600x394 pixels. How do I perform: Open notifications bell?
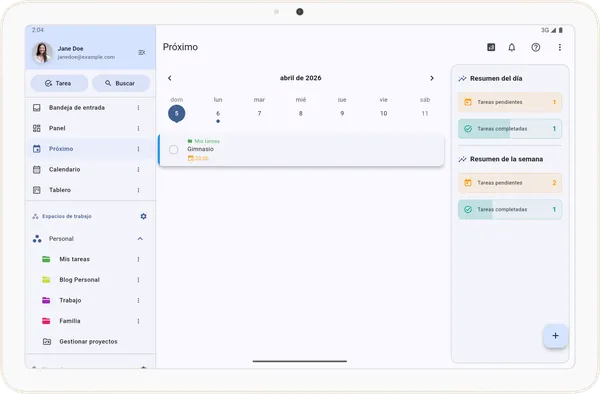pos(512,47)
